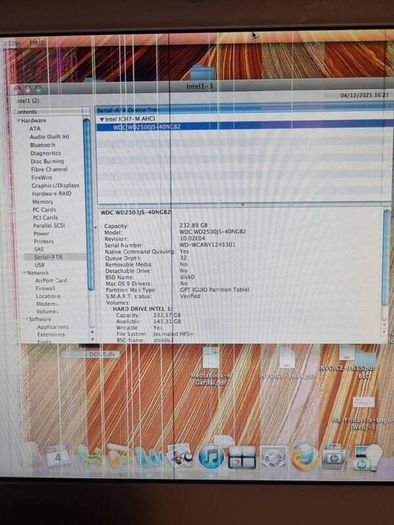
Task: Select Modems under Network
Action: pyautogui.click(x=47, y=304)
